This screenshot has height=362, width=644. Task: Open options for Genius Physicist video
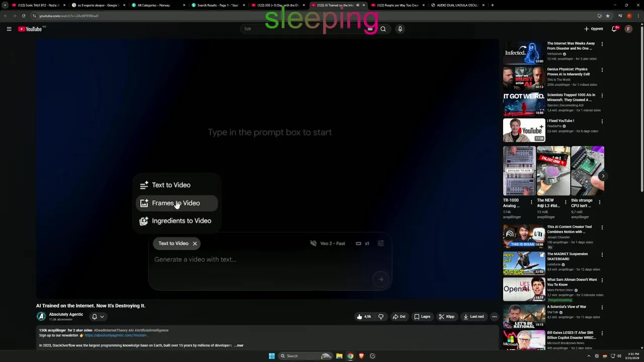click(602, 70)
